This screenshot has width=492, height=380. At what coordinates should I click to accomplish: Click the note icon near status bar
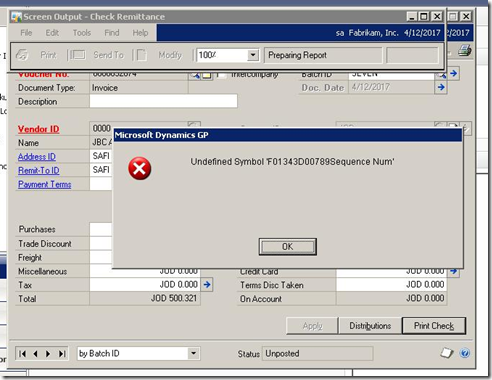pos(446,353)
